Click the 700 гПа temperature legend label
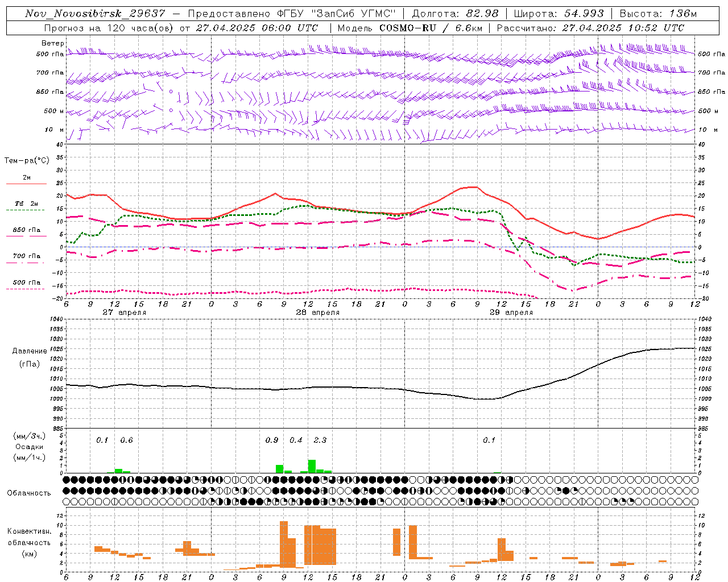The height and width of the screenshot is (582, 728). coord(26,256)
